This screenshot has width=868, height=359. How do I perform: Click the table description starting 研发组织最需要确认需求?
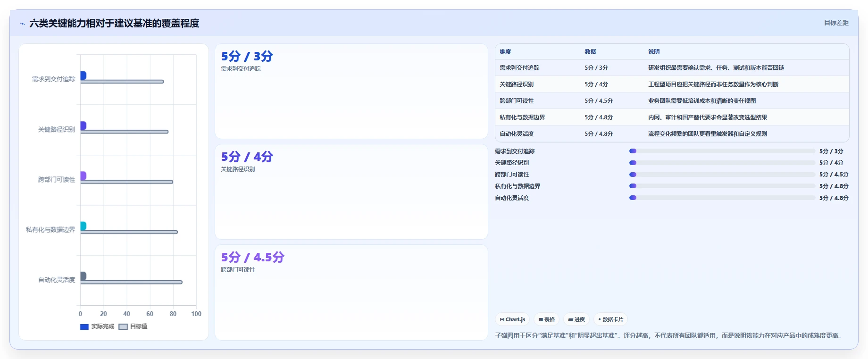[716, 68]
